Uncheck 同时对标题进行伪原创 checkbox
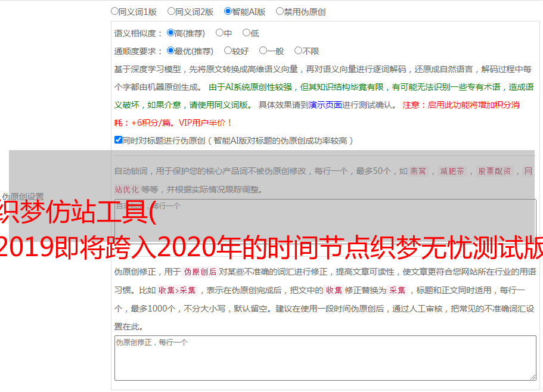The width and height of the screenshot is (543, 392). pyautogui.click(x=118, y=140)
